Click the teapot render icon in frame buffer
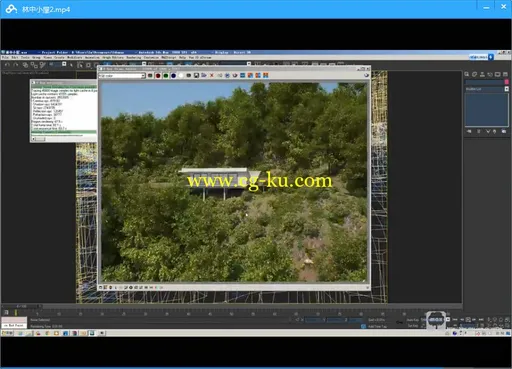Screen dimensions: 512x369 point(235,76)
